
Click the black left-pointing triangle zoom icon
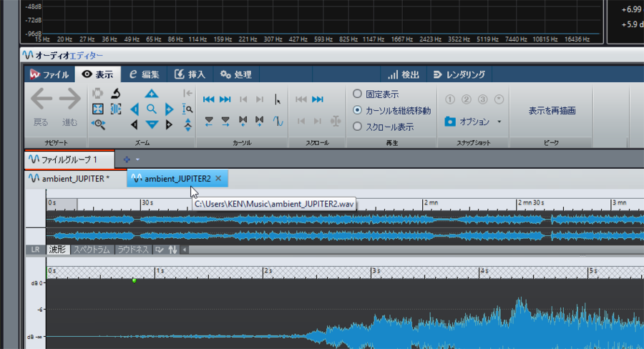135,124
